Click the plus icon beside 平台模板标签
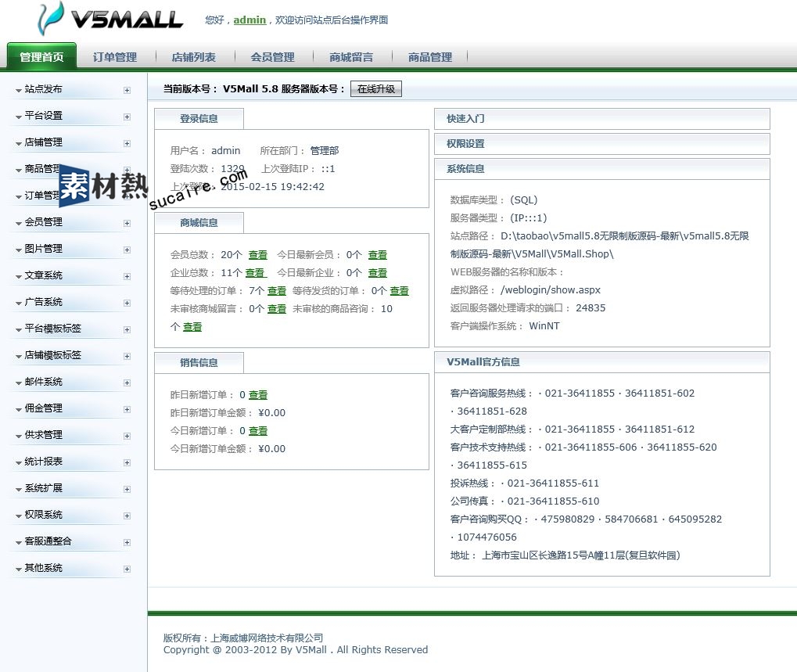Screen dimensions: 797x672 tap(127, 329)
